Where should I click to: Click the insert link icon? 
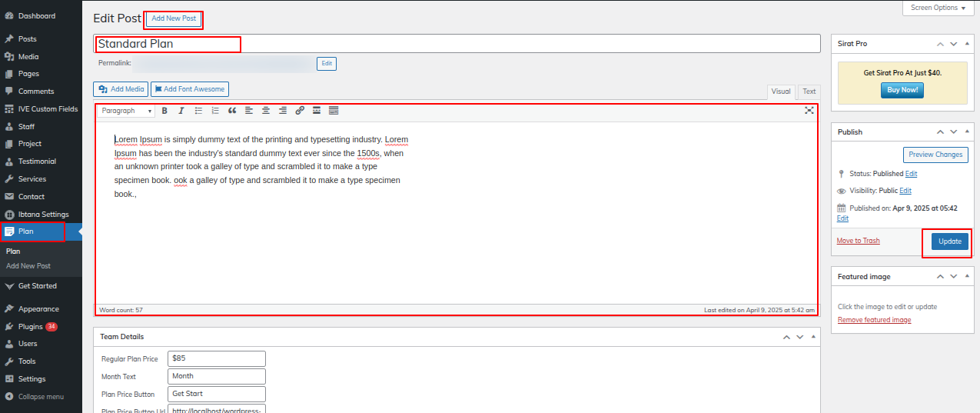click(300, 111)
